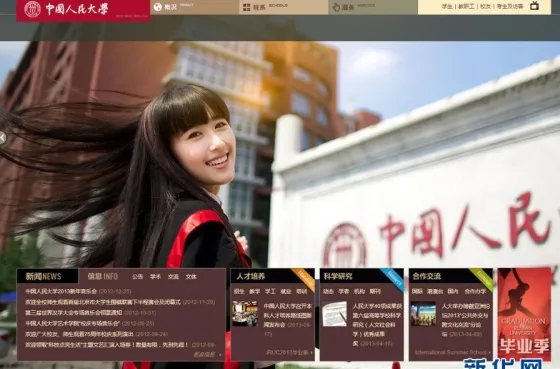
Task: Click the grid icon beside 院系 Schools
Action: tap(246, 7)
